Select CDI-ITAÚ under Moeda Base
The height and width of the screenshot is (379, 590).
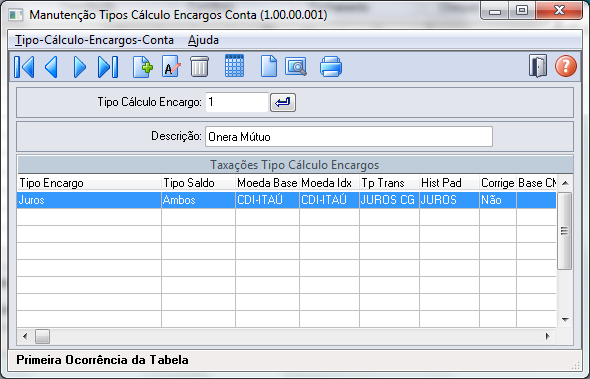[267, 200]
